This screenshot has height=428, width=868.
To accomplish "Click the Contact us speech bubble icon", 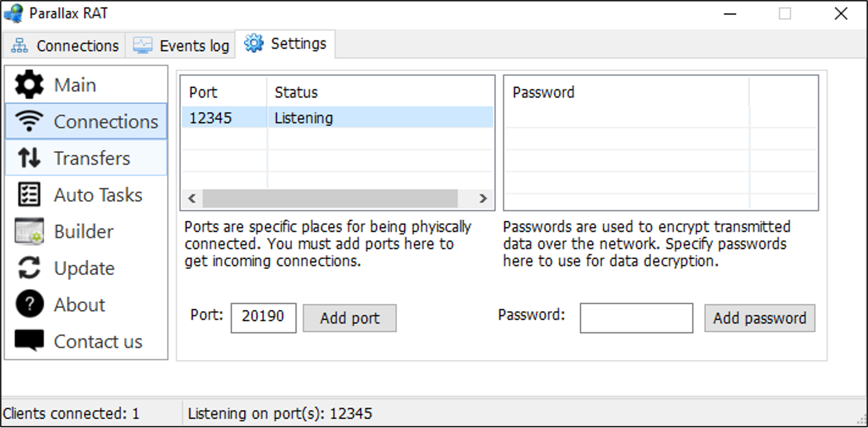I will 29,341.
